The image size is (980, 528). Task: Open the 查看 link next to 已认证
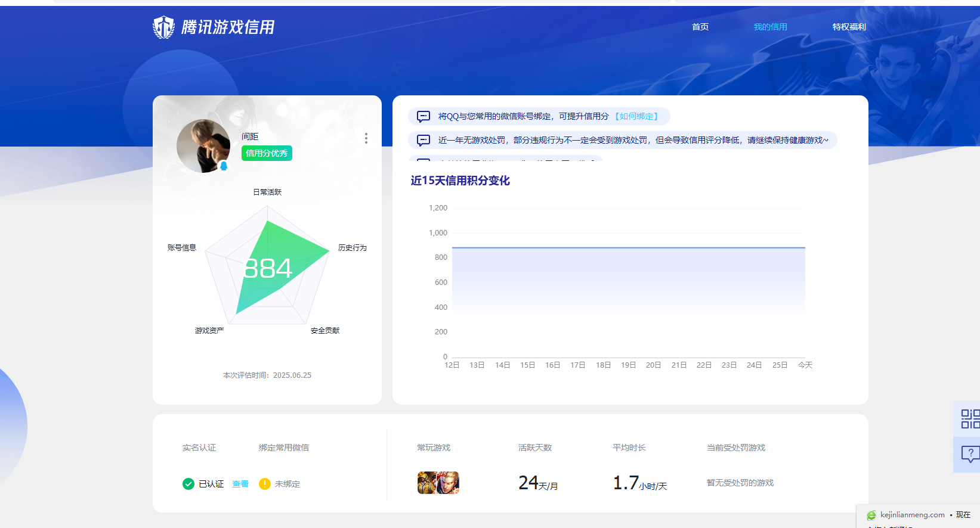(x=240, y=484)
